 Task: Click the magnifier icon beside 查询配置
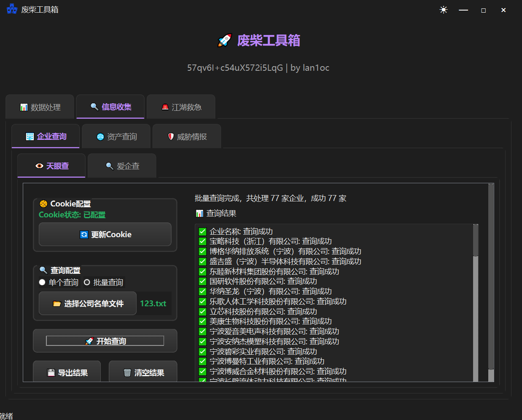pos(43,270)
